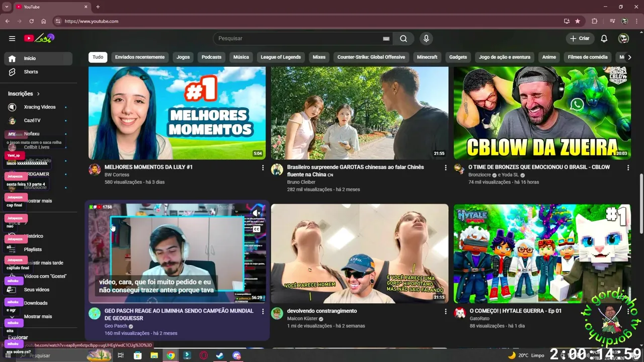Open options for O Time de Bronzes video
Image resolution: width=644 pixels, height=362 pixels.
tap(628, 167)
